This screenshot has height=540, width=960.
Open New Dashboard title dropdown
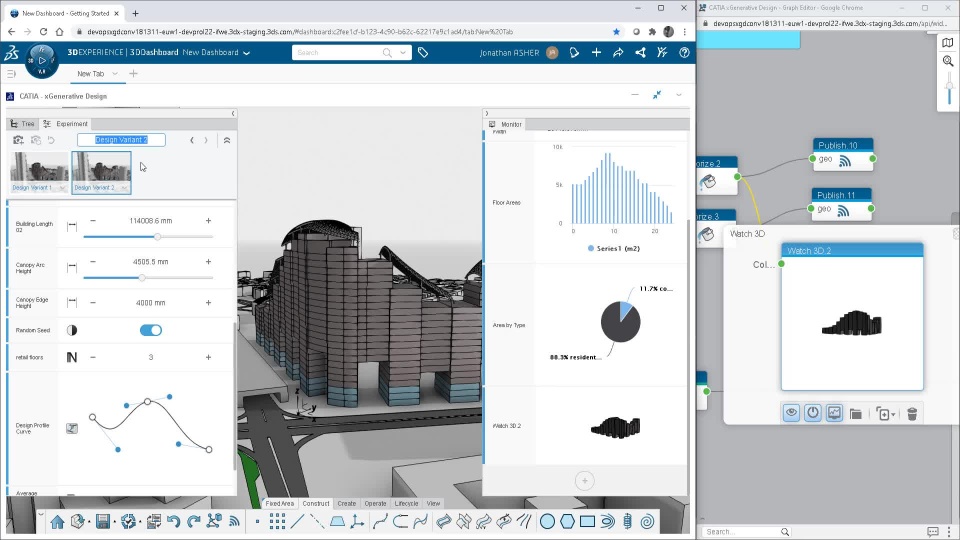tap(247, 53)
